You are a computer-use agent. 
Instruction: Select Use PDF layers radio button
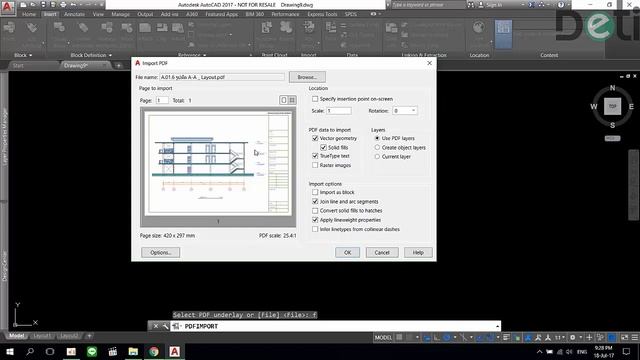[377, 138]
